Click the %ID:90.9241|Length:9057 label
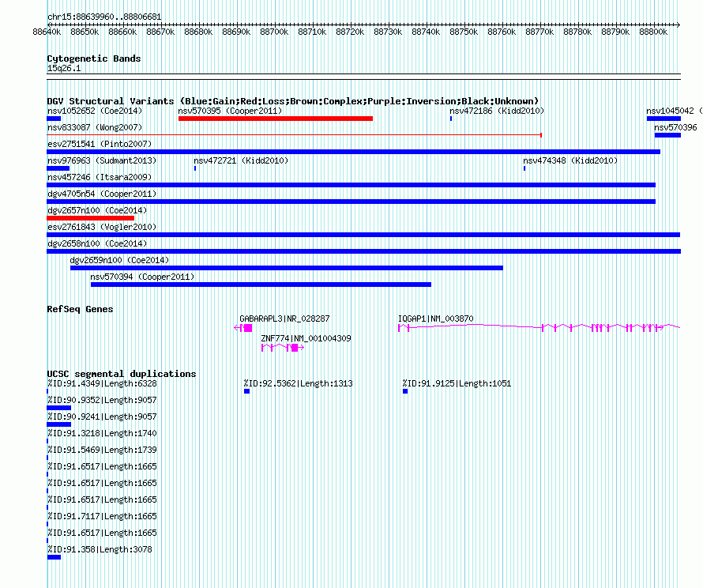The width and height of the screenshot is (703, 588). click(102, 416)
